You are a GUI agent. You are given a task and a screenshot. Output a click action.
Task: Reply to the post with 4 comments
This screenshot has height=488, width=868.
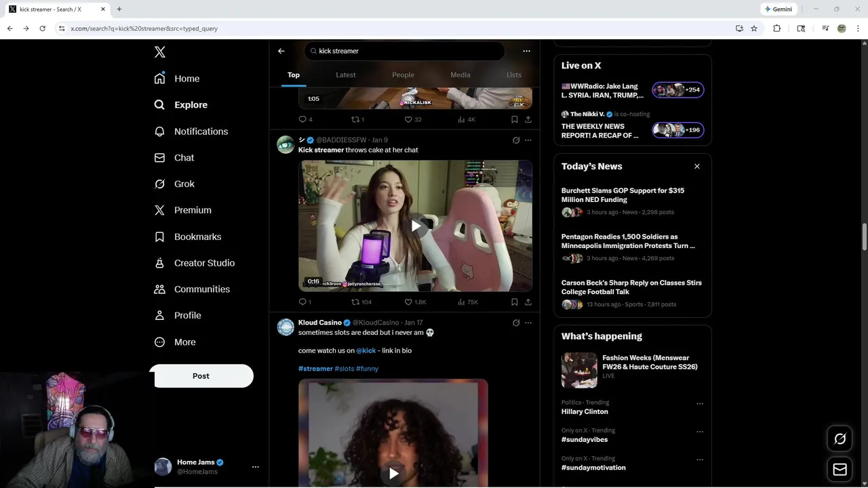[305, 119]
